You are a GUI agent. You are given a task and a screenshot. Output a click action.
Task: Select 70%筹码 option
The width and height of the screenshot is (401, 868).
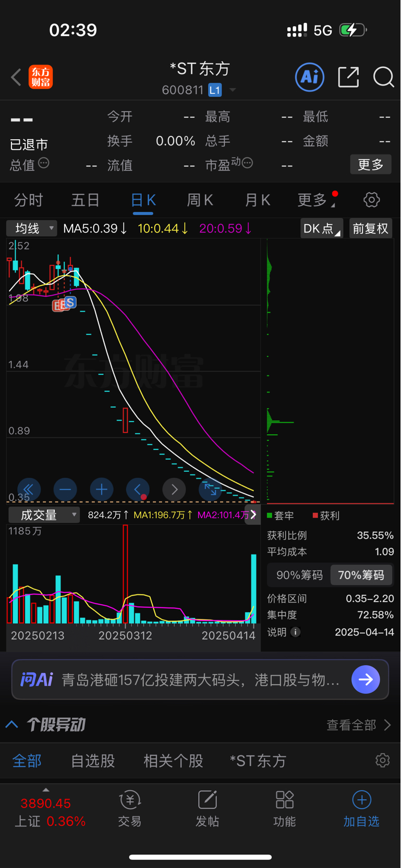coord(361,575)
